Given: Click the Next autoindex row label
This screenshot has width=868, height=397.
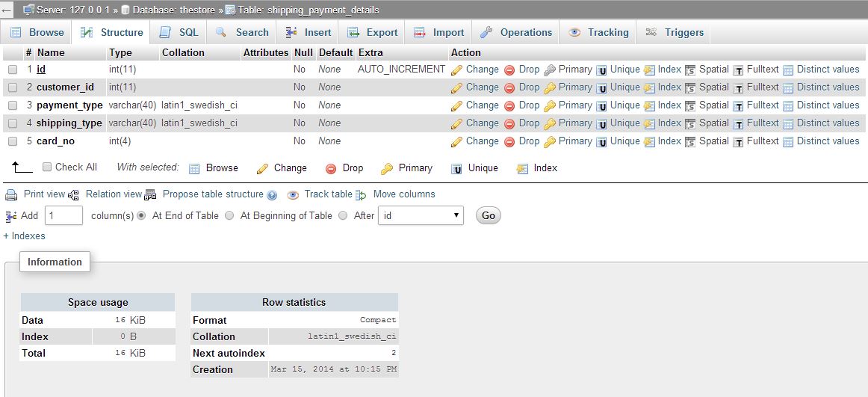Looking at the screenshot, I should coord(229,353).
